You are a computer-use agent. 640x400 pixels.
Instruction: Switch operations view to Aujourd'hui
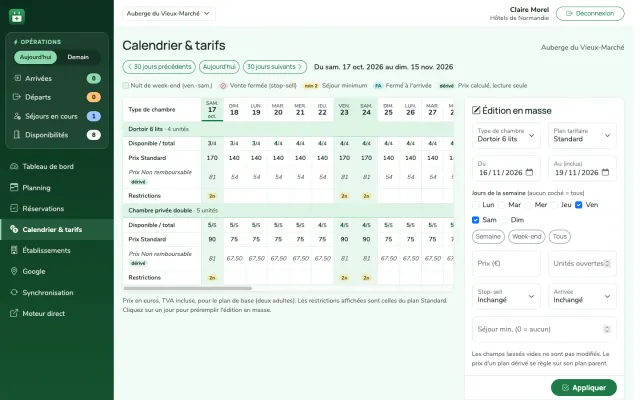(x=36, y=57)
